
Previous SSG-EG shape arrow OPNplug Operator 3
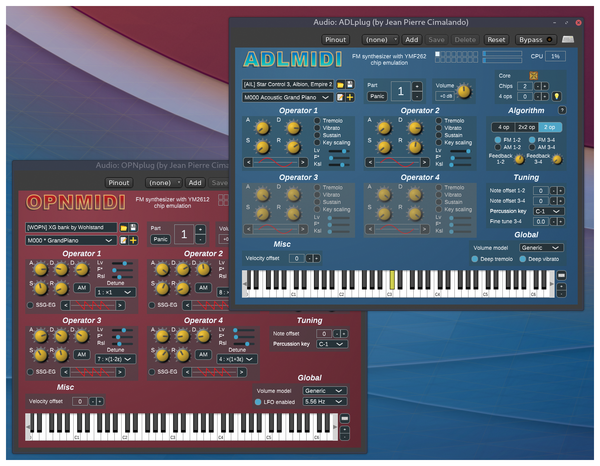65,372
